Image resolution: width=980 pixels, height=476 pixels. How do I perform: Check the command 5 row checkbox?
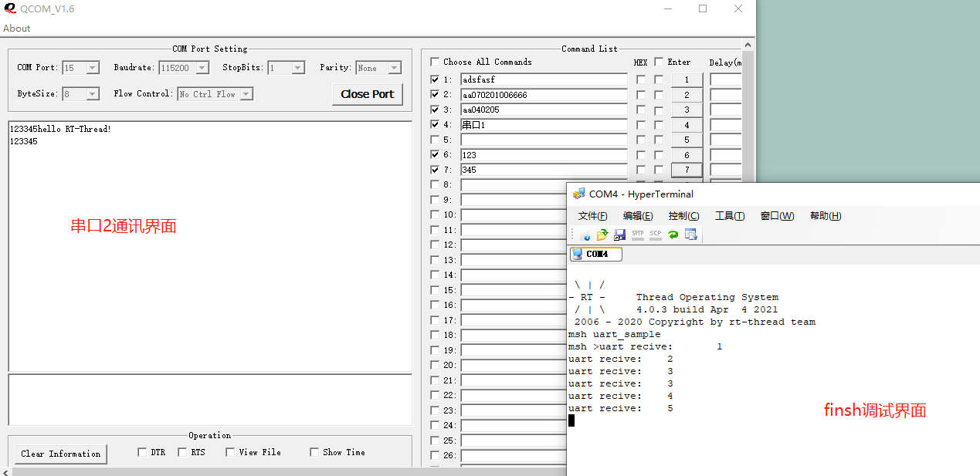(x=435, y=140)
